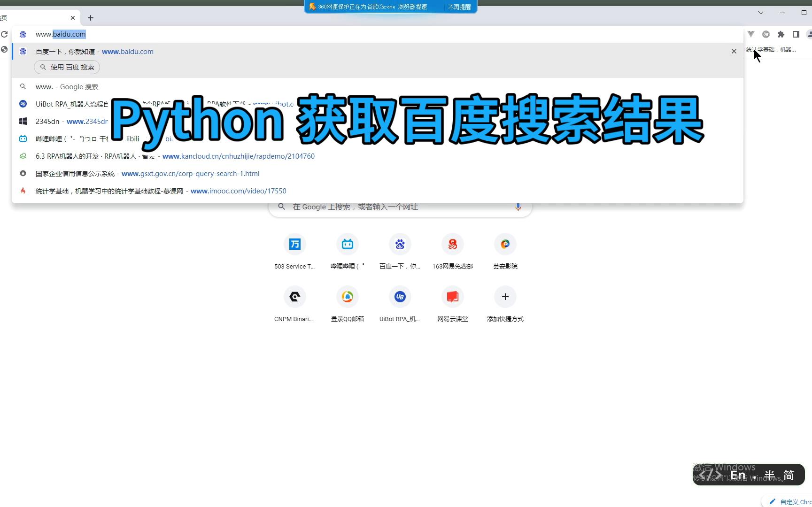Screen dimensions: 812x507
Task: Click the Baidu paw icon in address bar
Action: point(23,34)
